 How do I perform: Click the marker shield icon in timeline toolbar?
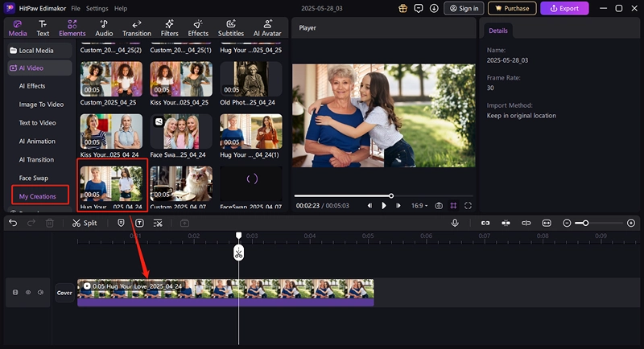121,223
